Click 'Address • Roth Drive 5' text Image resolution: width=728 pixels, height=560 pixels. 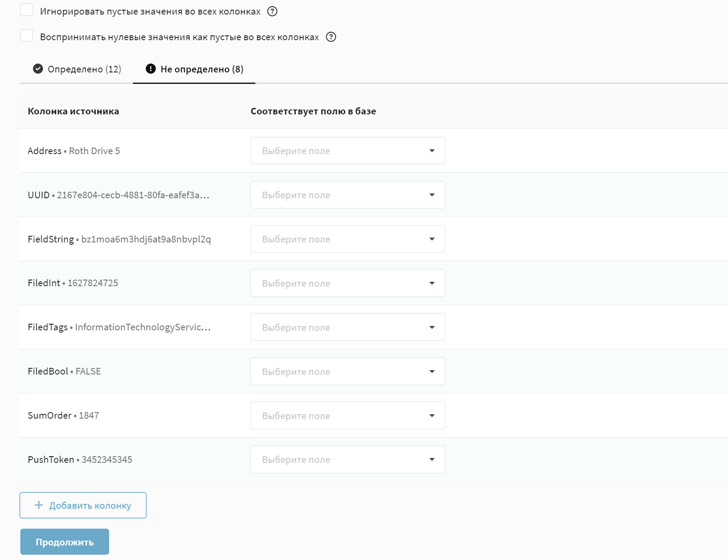pos(74,151)
